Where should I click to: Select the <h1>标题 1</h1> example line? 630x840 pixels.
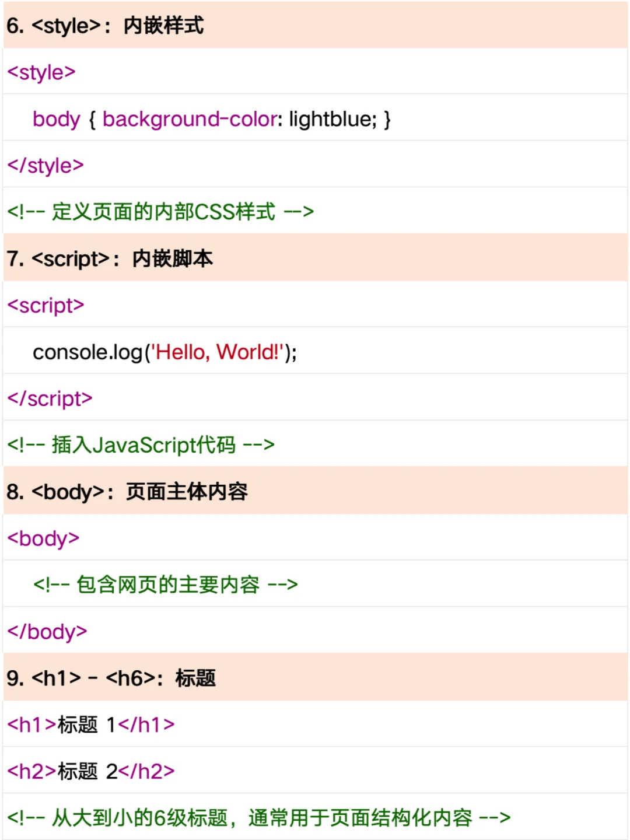click(x=90, y=724)
